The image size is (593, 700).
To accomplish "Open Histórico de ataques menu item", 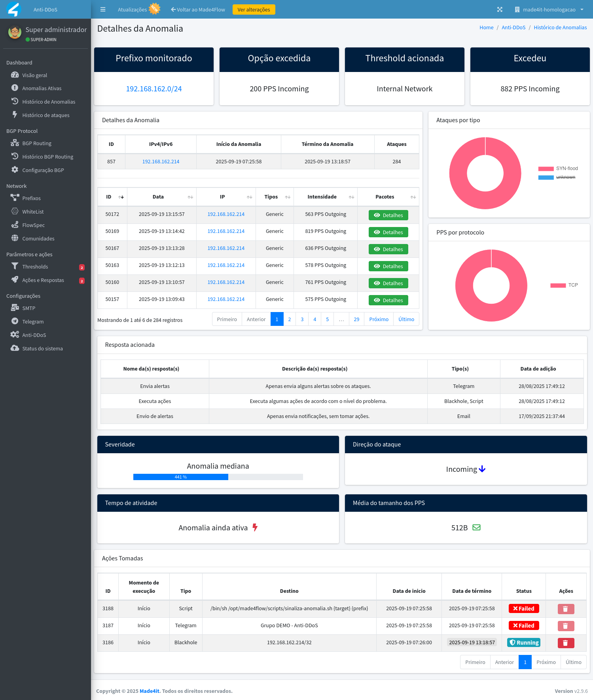I will pos(45,115).
